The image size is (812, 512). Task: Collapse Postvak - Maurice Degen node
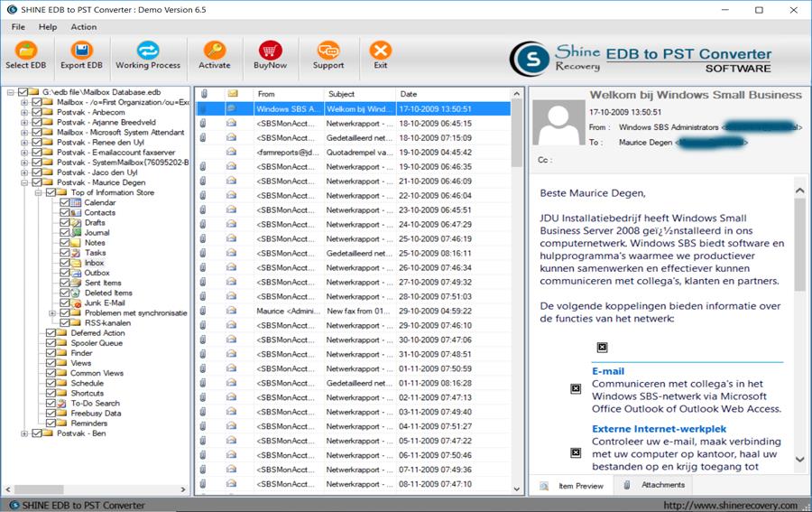point(24,182)
